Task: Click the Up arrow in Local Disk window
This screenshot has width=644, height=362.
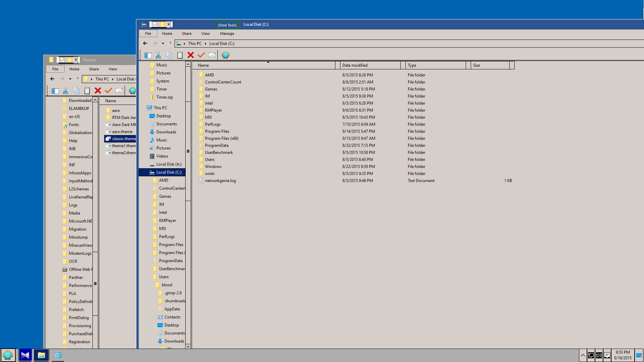Action: coord(170,43)
